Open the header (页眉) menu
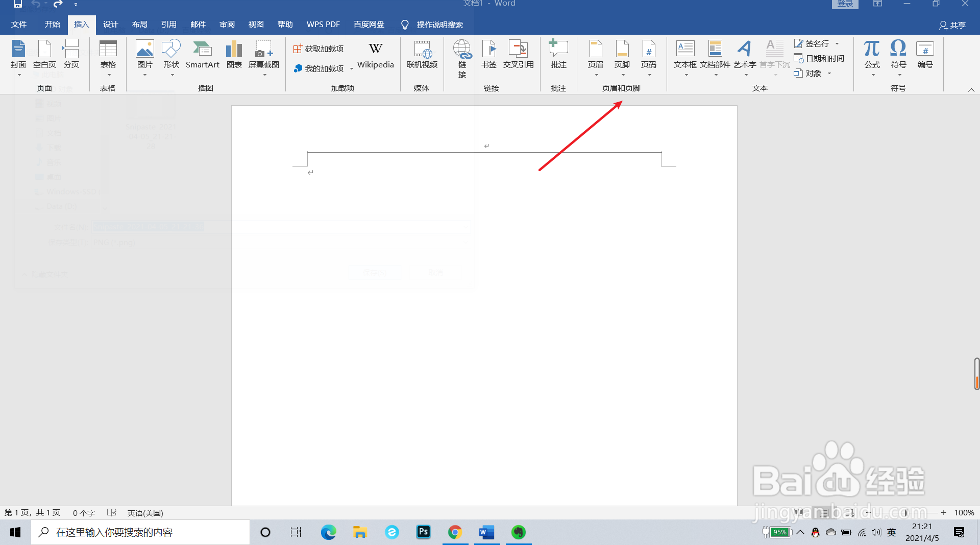980x545 pixels. click(x=596, y=58)
